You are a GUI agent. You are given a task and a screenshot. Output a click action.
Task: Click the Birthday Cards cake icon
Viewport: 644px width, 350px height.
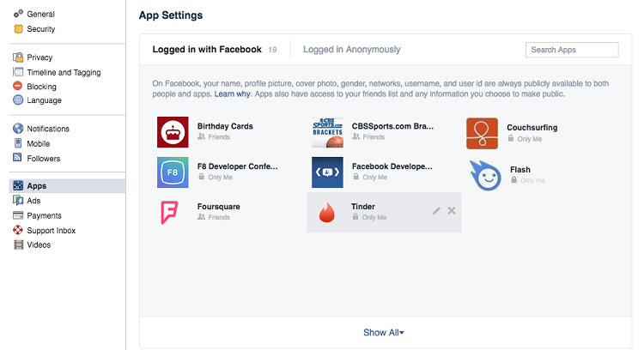pos(173,132)
